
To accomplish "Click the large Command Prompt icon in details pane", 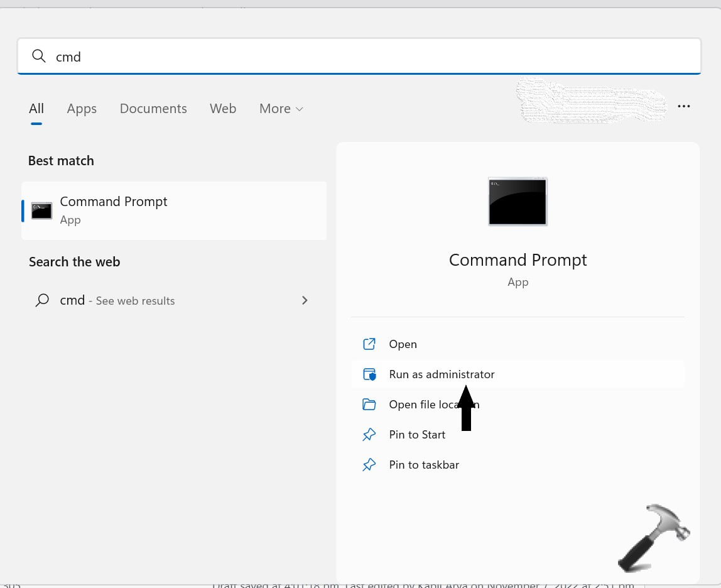I will (518, 202).
